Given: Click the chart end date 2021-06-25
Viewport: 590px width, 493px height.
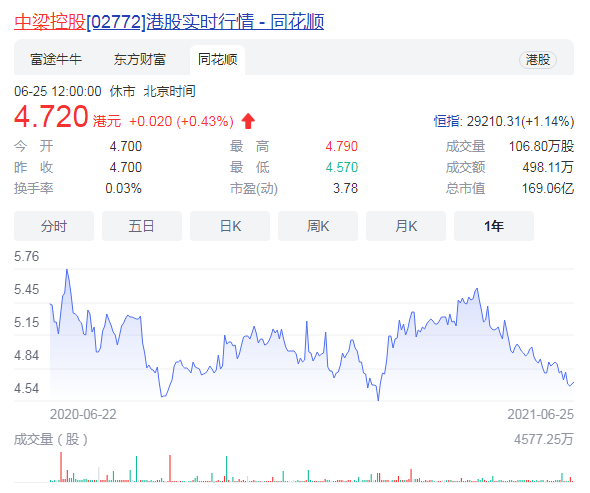Looking at the screenshot, I should click(540, 414).
